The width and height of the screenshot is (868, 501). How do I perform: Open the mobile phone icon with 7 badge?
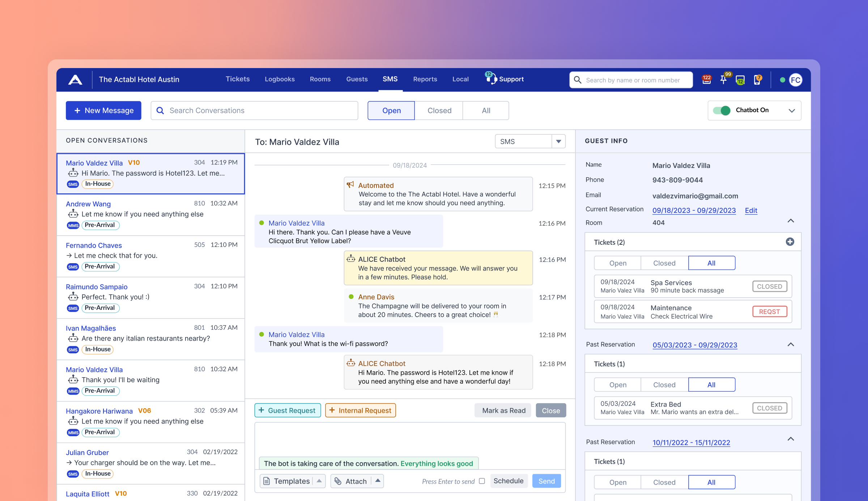[757, 80]
